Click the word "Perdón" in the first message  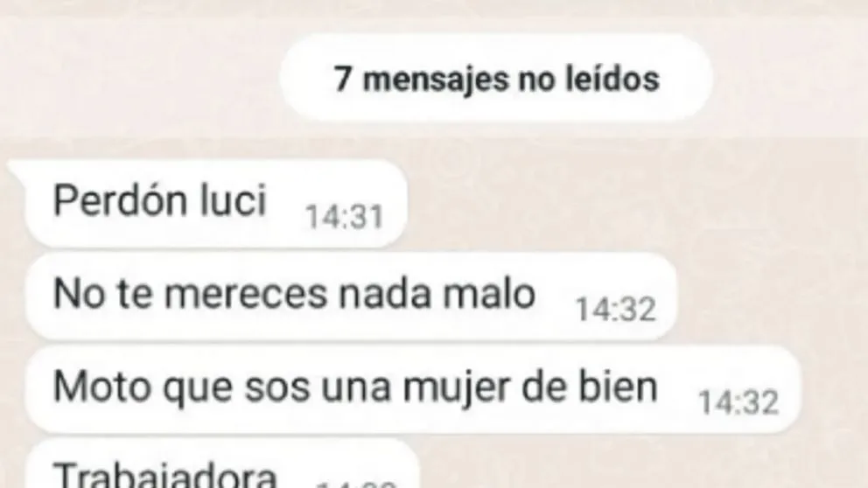coord(121,199)
